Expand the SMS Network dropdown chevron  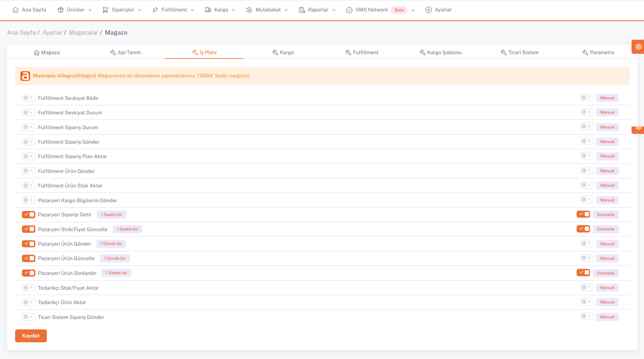(413, 10)
